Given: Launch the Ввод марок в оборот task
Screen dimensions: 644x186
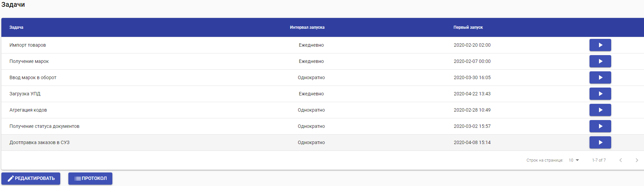Looking at the screenshot, I should point(600,77).
